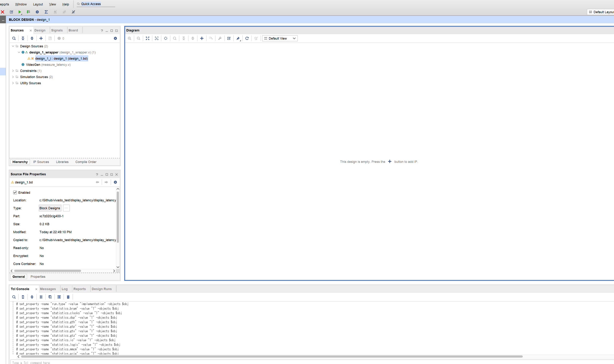Click Regenerate Layout refresh icon
The image size is (614, 364).
pyautogui.click(x=247, y=38)
